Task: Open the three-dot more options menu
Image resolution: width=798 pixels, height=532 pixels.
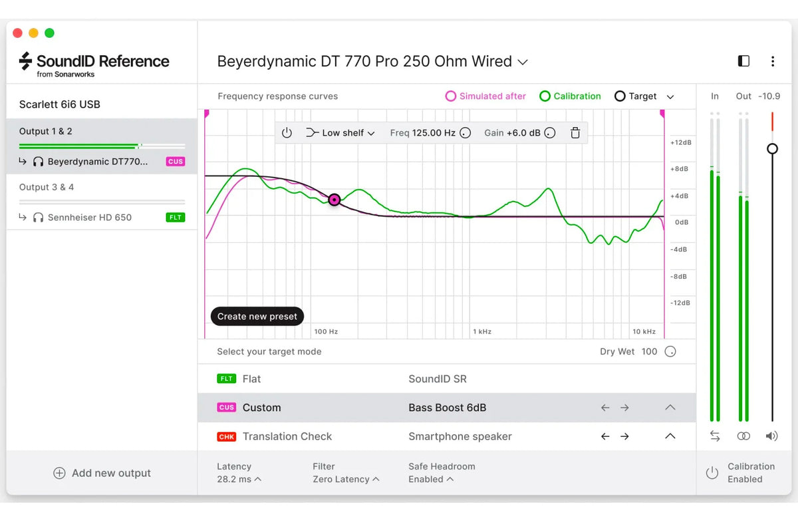Action: click(x=772, y=61)
